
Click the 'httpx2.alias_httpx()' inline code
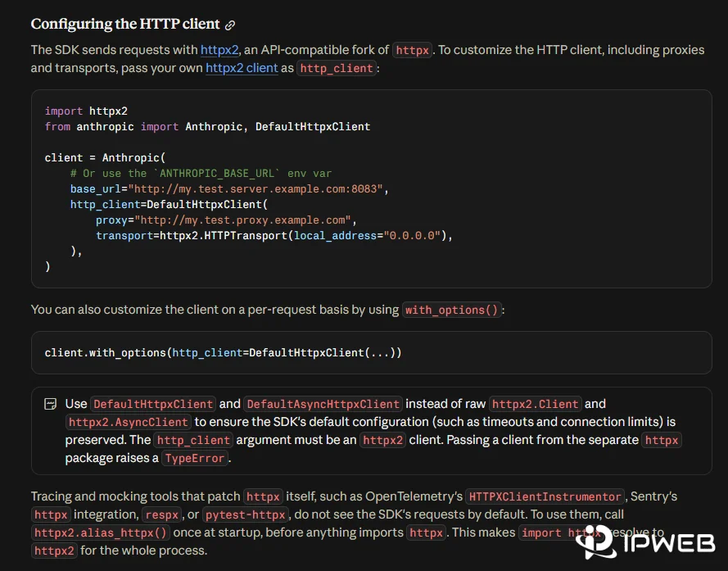pos(100,532)
